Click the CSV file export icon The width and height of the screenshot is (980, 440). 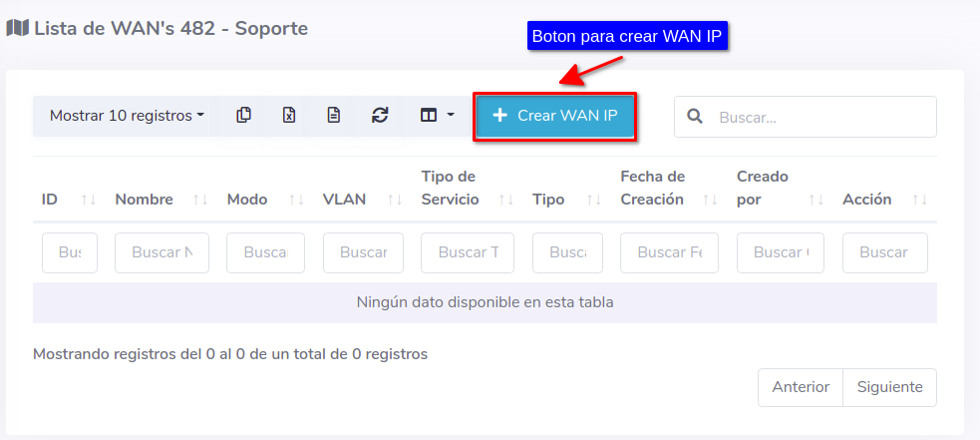click(x=334, y=116)
